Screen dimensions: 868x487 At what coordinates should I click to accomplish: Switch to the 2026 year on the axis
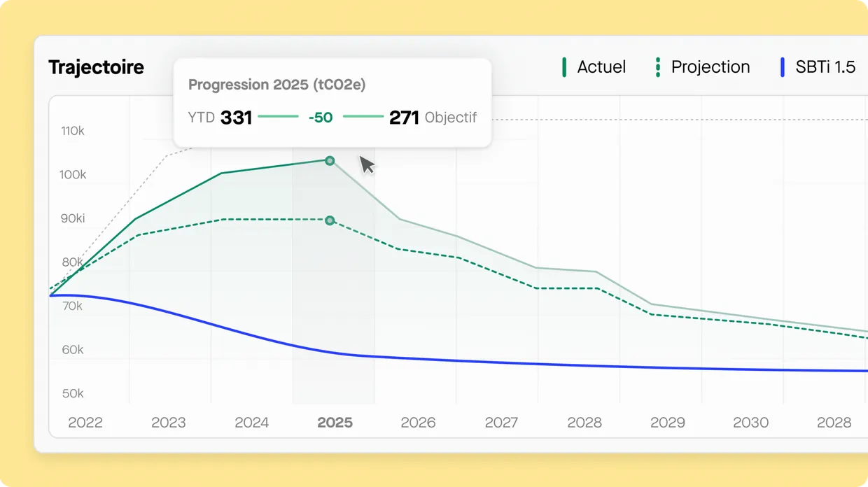[x=417, y=423]
